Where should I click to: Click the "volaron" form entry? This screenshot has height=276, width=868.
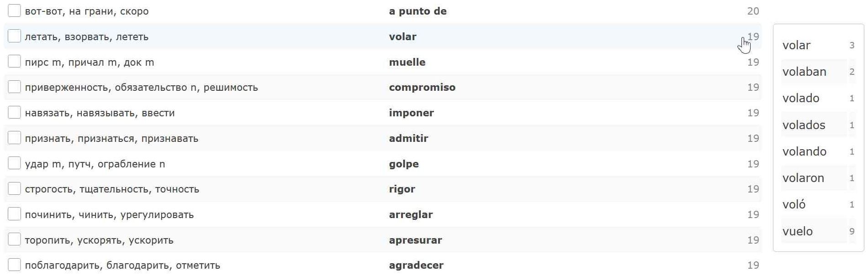point(803,178)
